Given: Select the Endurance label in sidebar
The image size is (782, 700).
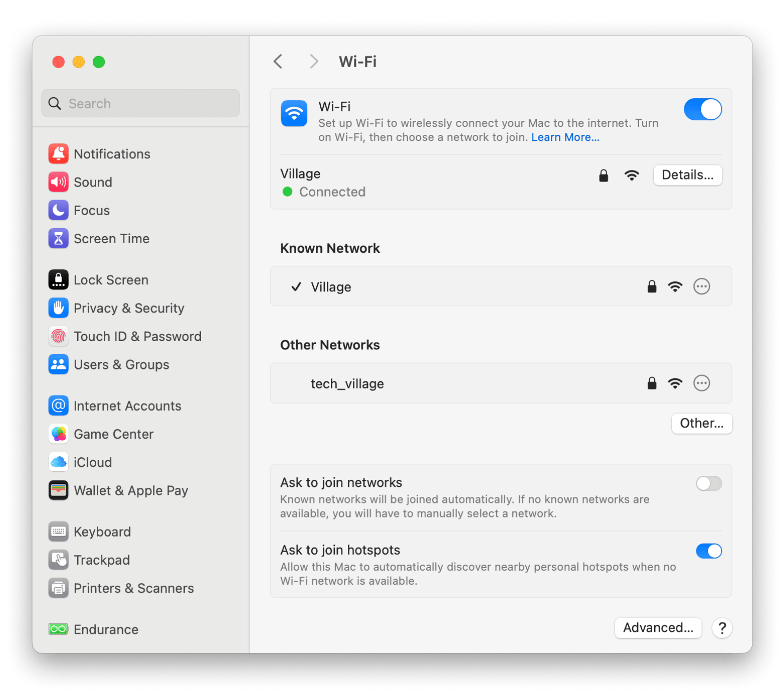Looking at the screenshot, I should (106, 629).
